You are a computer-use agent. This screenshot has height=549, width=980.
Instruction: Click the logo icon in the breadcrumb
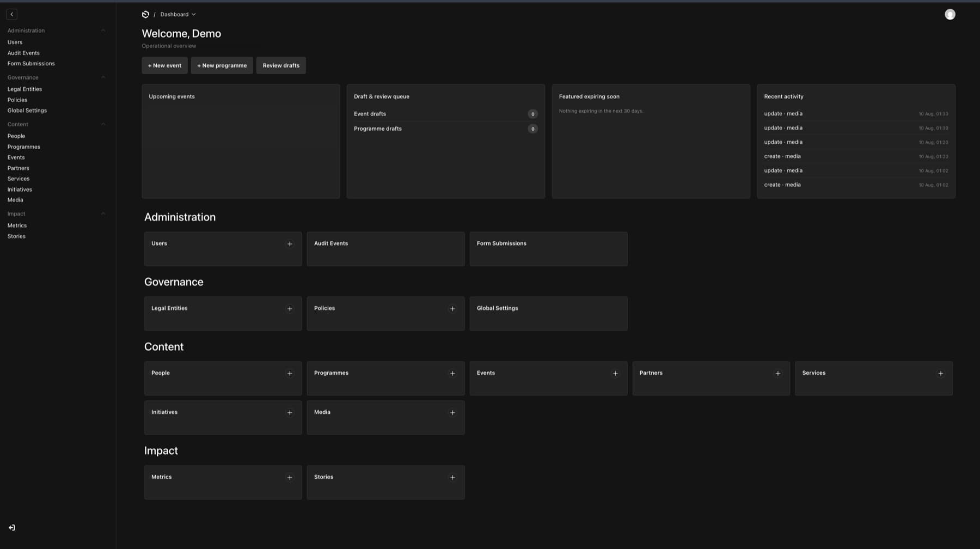coord(145,14)
